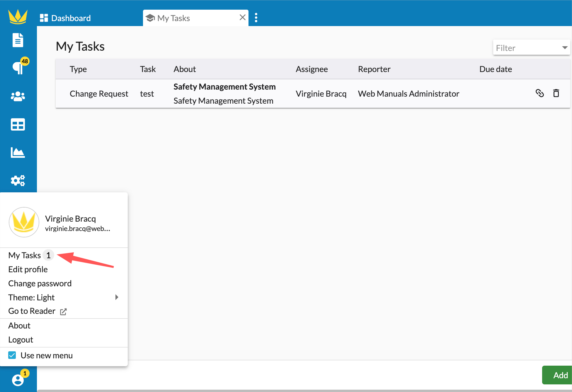Switch to the Dashboard tab
Screen dimensions: 572x392
point(65,18)
